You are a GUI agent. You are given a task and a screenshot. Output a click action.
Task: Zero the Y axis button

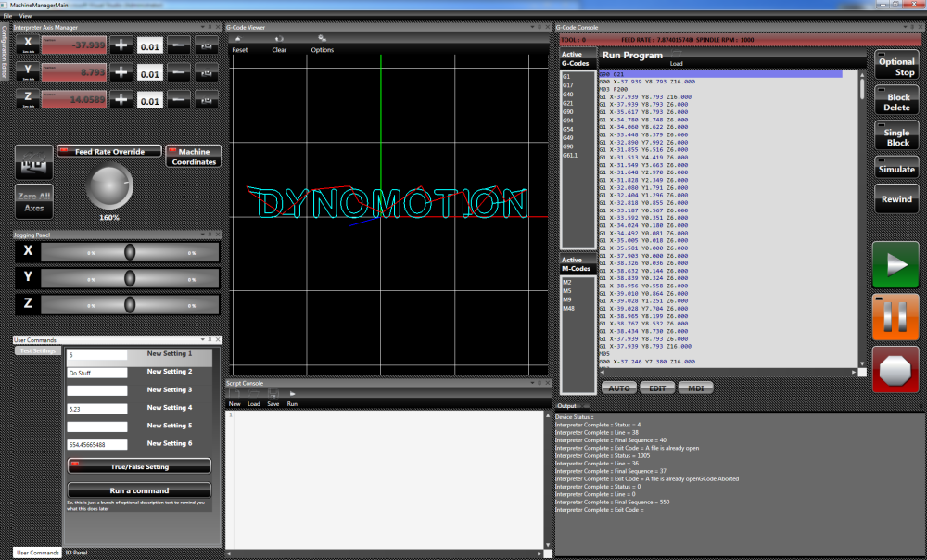pyautogui.click(x=28, y=71)
